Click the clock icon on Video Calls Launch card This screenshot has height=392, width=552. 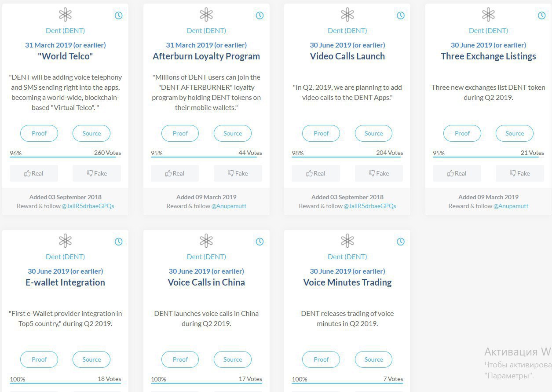coord(401,15)
